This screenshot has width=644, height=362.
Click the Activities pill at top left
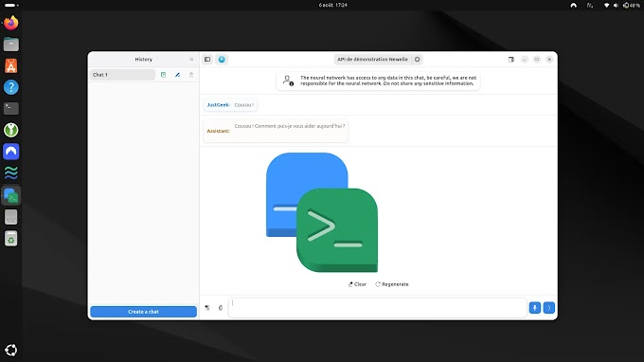pyautogui.click(x=11, y=5)
